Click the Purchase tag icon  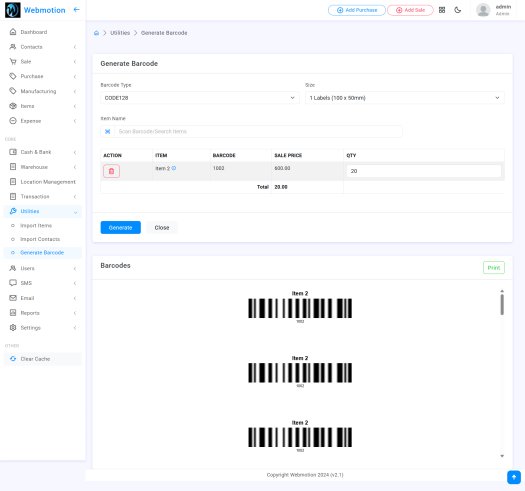tap(13, 76)
